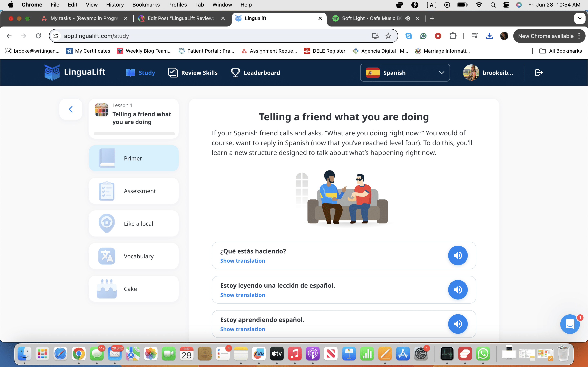588x367 pixels.
Task: Open the Leaderboard trophy page
Action: click(x=255, y=73)
